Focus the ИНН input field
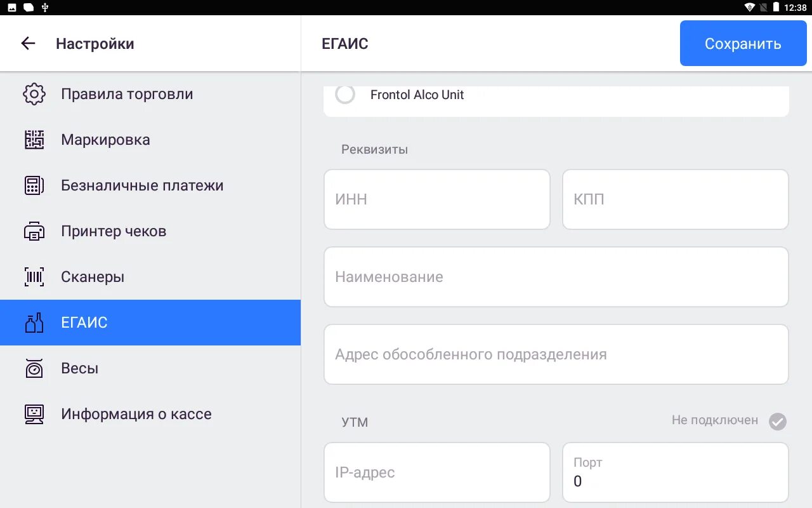Screen dimensions: 812x508 coord(436,199)
